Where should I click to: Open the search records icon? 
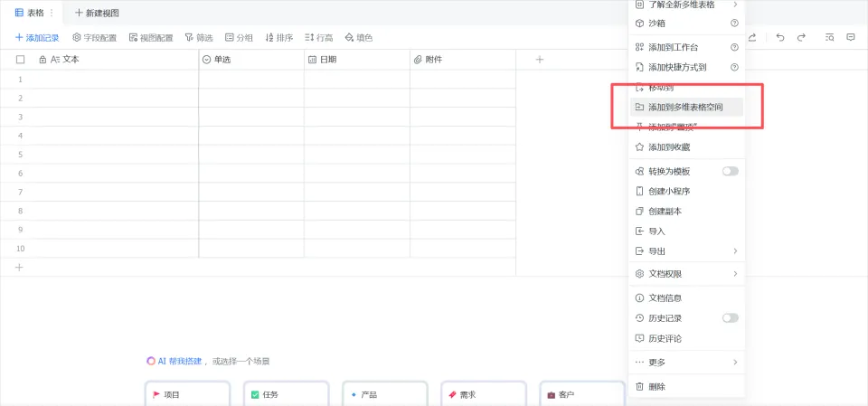(830, 38)
